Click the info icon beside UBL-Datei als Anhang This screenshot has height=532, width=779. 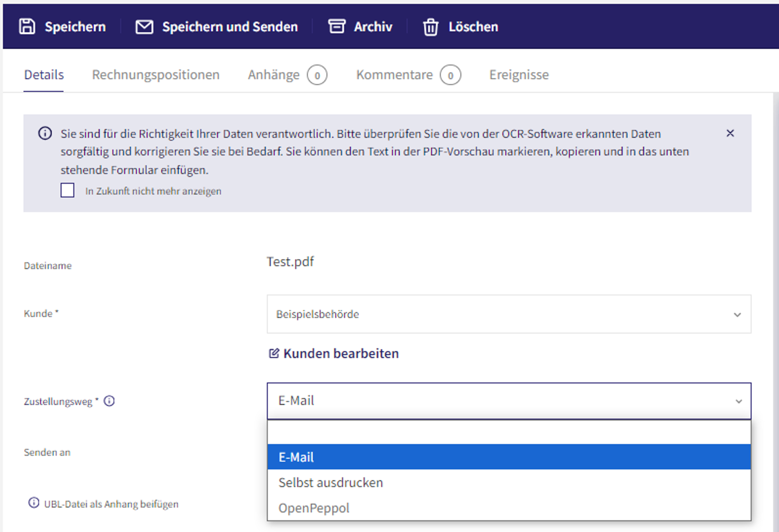click(34, 502)
